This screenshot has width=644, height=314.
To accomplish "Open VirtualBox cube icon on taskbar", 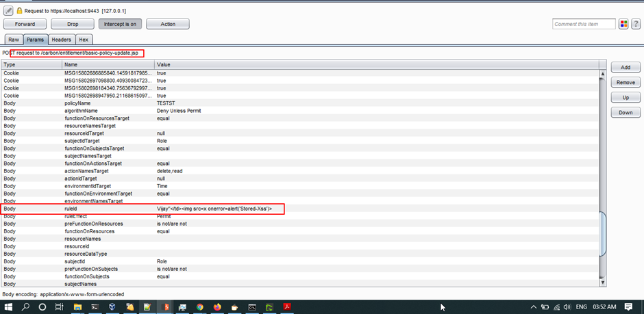I will 112,306.
